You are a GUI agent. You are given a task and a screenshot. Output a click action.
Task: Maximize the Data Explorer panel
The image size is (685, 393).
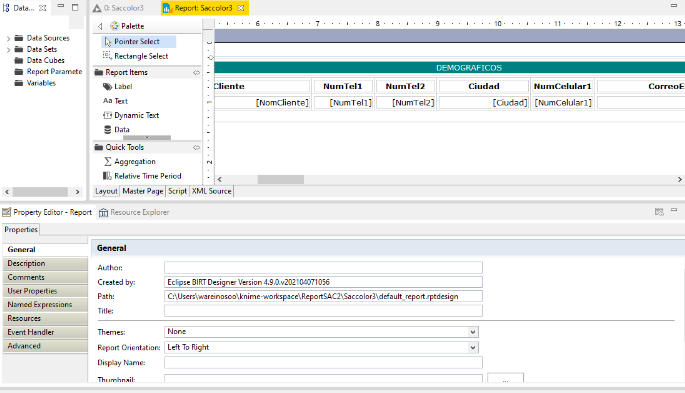75,7
